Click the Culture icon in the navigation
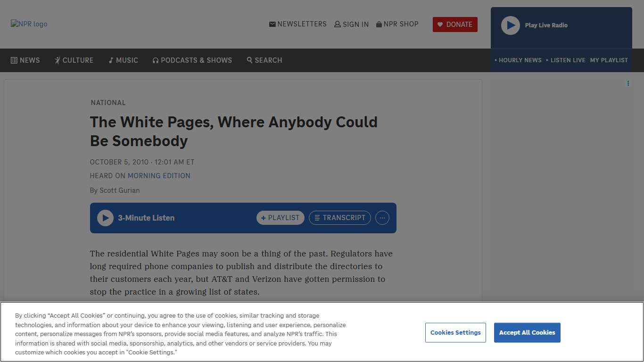 pos(57,60)
